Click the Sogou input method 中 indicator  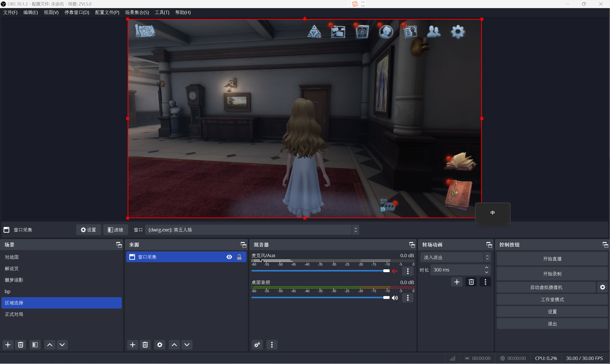point(493,213)
